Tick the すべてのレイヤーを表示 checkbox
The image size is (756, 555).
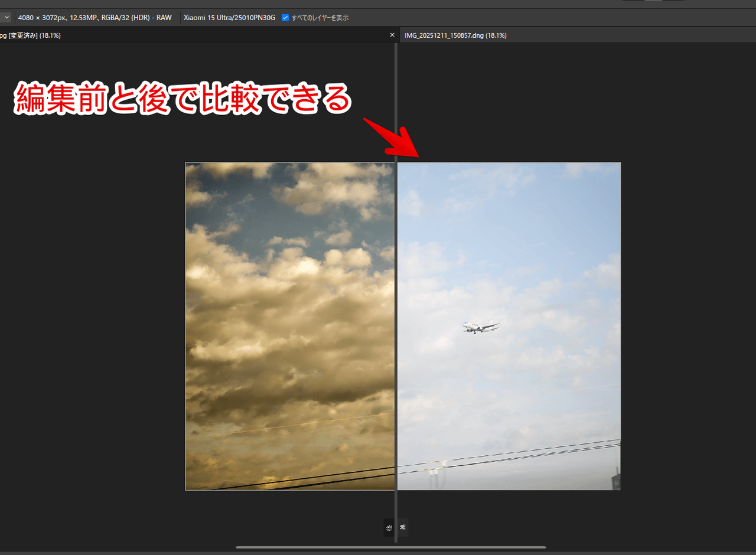[285, 18]
